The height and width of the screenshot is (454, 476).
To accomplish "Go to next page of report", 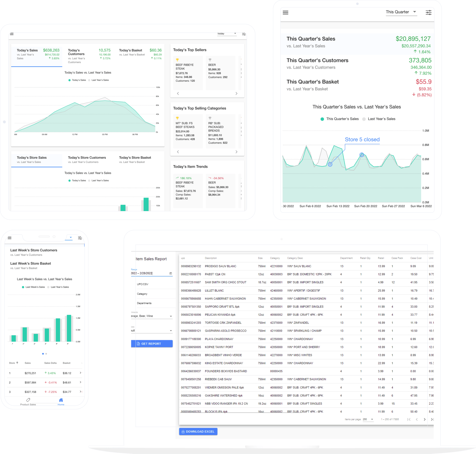I will [x=424, y=419].
